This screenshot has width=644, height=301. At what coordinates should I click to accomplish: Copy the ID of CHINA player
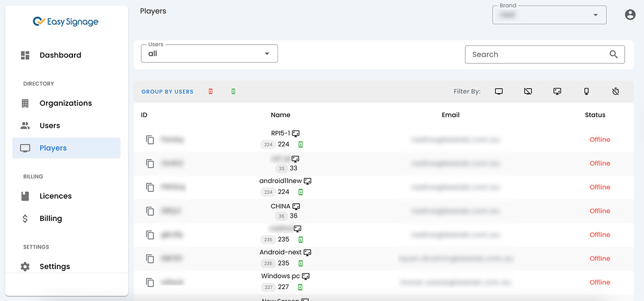click(150, 211)
